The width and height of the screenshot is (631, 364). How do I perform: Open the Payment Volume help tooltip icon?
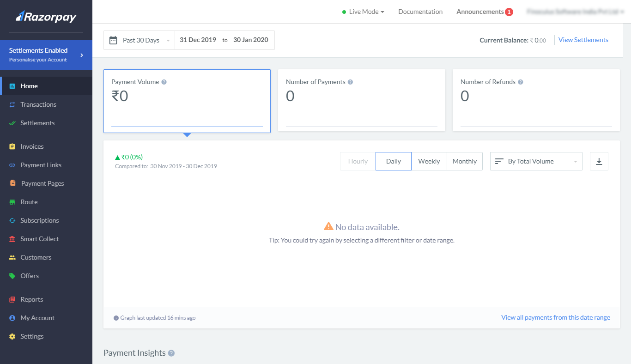tap(164, 81)
